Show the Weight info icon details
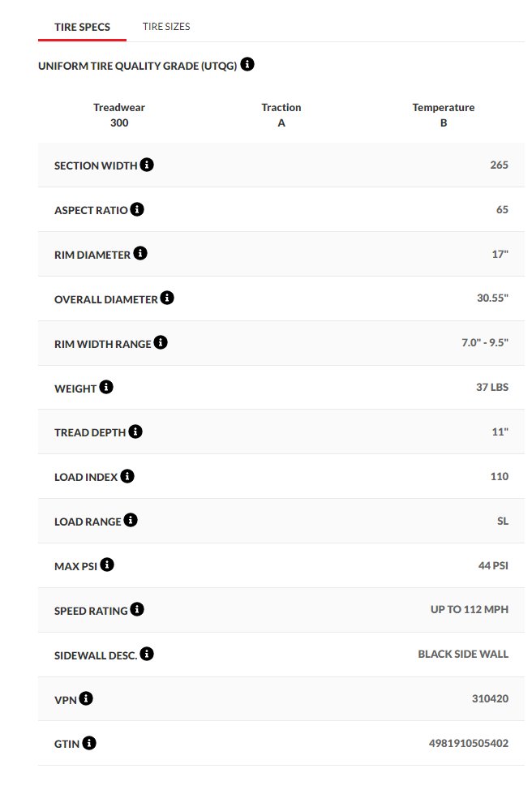Screen dimensions: 532x790 pyautogui.click(x=105, y=387)
